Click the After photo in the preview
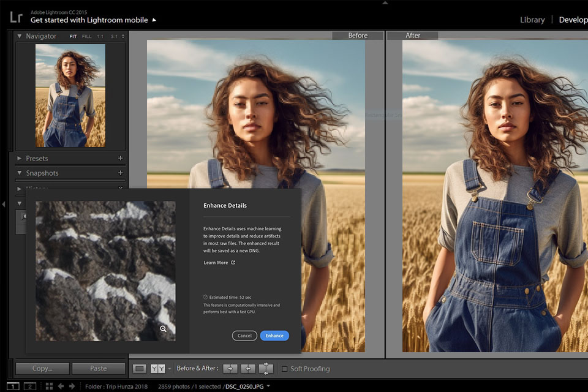Image resolution: width=588 pixels, height=392 pixels. pos(495,196)
